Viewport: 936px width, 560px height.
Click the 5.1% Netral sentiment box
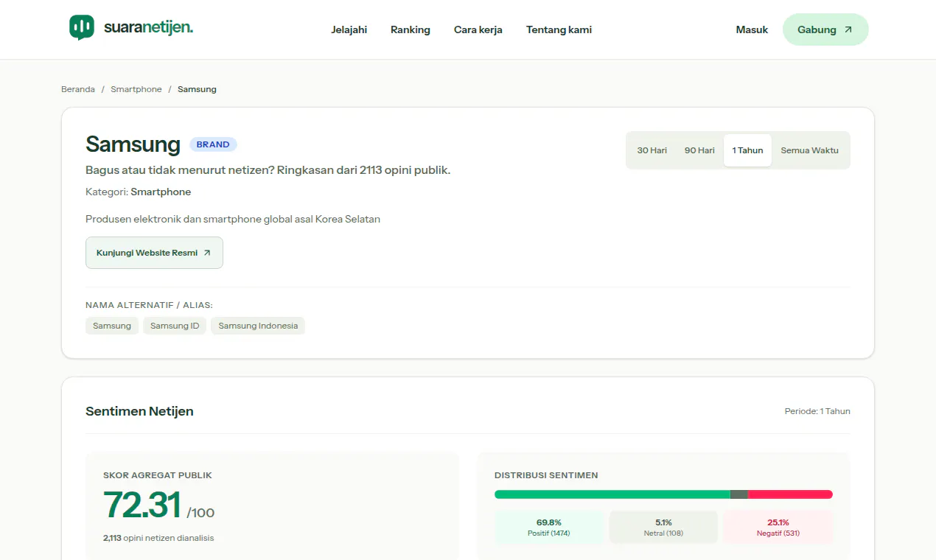click(x=663, y=528)
